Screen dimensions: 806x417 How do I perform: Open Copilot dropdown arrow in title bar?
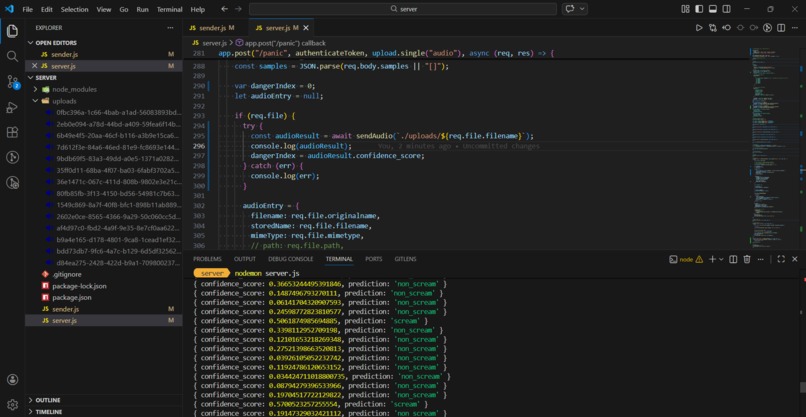[582, 9]
